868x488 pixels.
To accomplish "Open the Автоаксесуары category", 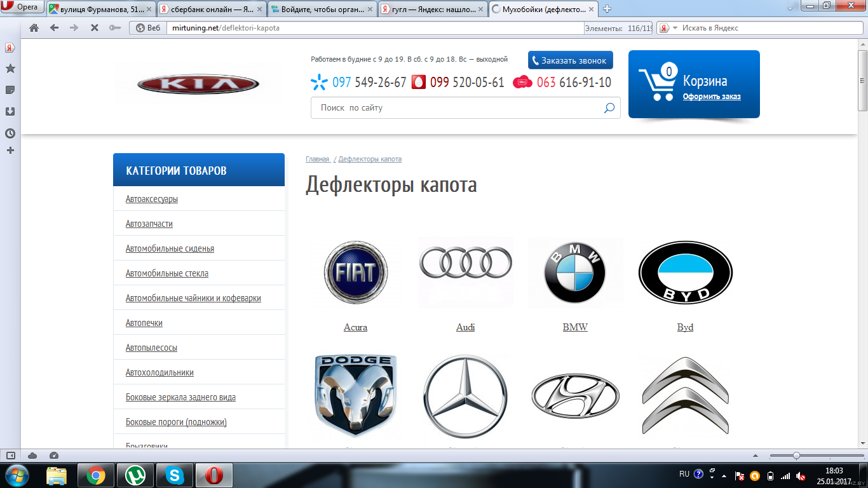I will coord(152,199).
